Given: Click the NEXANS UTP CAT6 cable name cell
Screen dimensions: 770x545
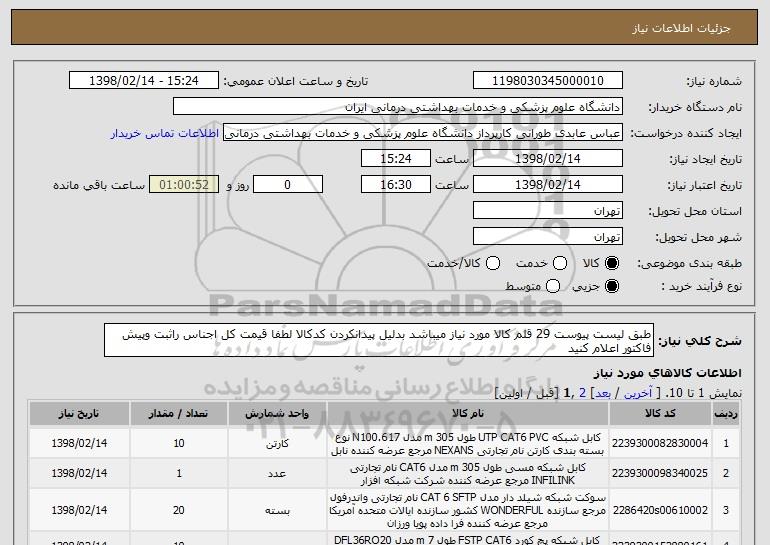Looking at the screenshot, I should (x=468, y=443).
